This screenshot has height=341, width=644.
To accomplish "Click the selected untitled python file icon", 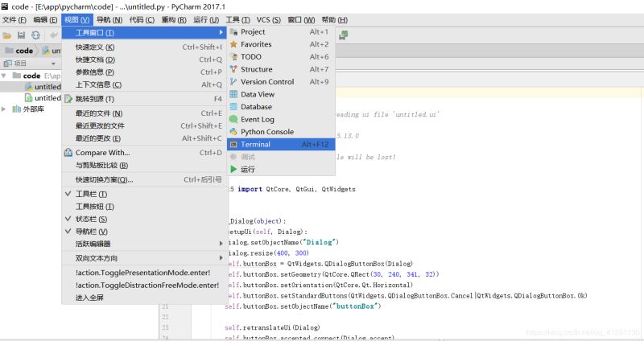I will [29, 87].
